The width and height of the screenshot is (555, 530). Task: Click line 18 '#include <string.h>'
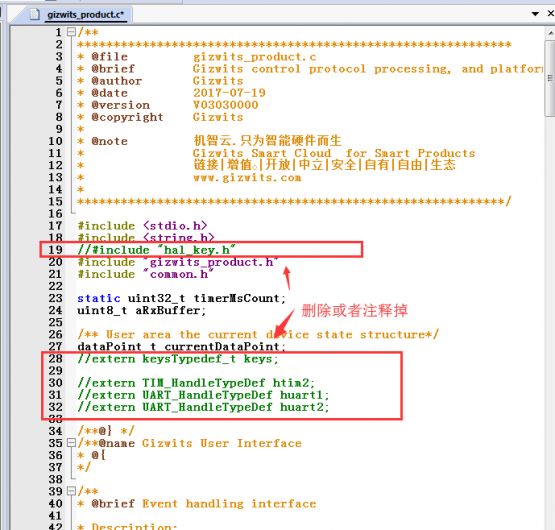tap(146, 237)
